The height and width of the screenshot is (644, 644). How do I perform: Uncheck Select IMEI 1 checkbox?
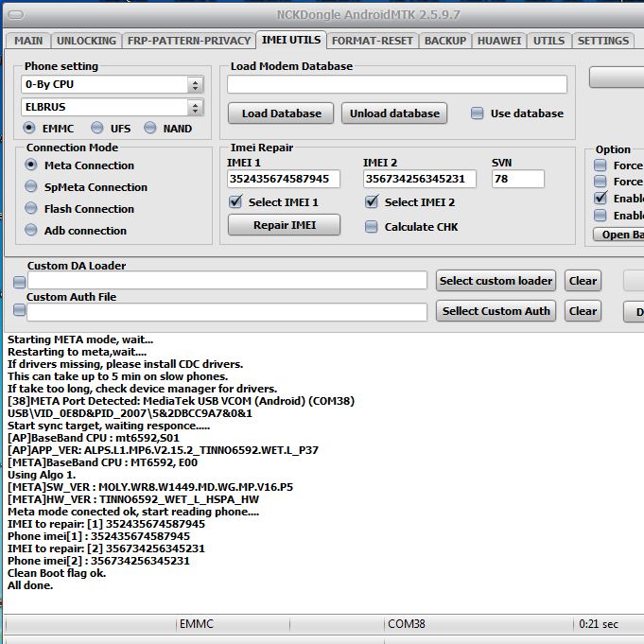point(235,201)
